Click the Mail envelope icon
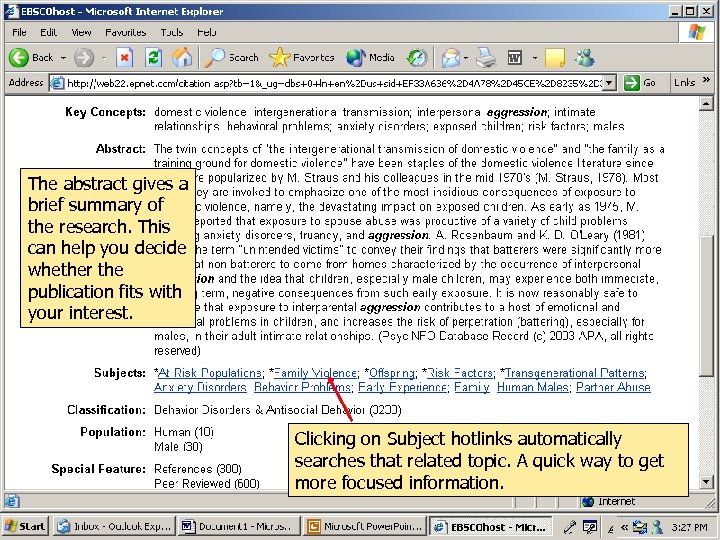 pos(451,58)
